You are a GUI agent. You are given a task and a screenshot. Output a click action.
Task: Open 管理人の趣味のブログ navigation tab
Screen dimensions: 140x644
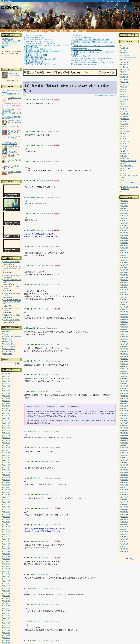pyautogui.click(x=78, y=31)
